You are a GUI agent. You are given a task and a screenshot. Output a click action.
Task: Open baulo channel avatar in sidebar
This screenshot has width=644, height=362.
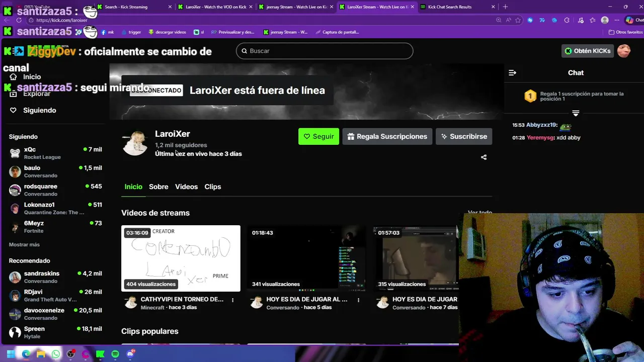pos(15,171)
